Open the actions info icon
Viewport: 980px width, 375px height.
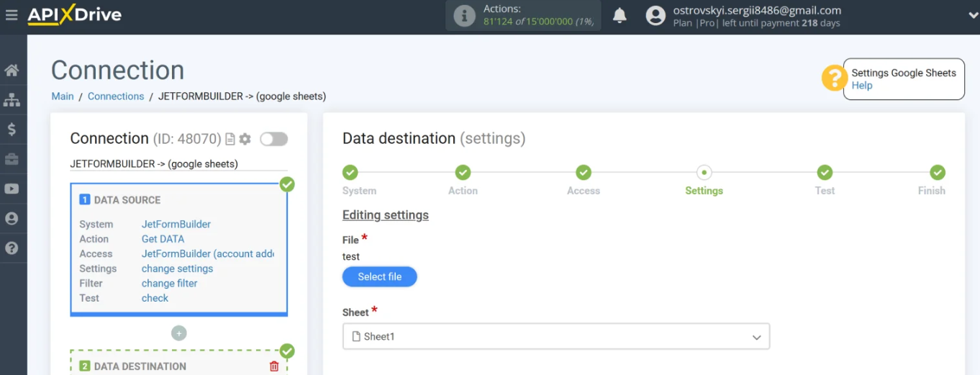pyautogui.click(x=464, y=16)
